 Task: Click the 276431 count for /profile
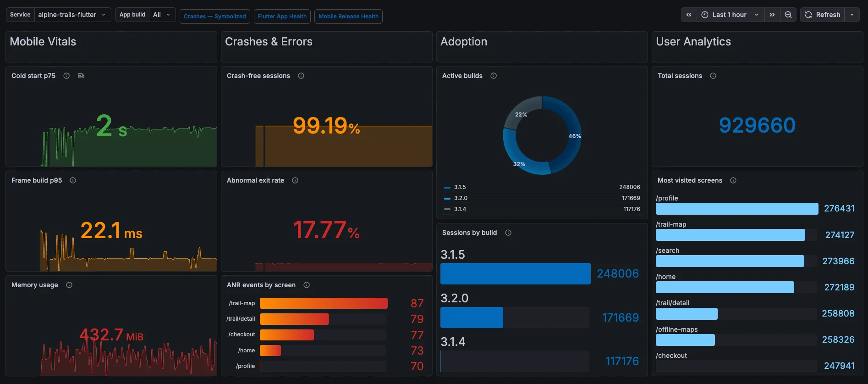coord(839,209)
